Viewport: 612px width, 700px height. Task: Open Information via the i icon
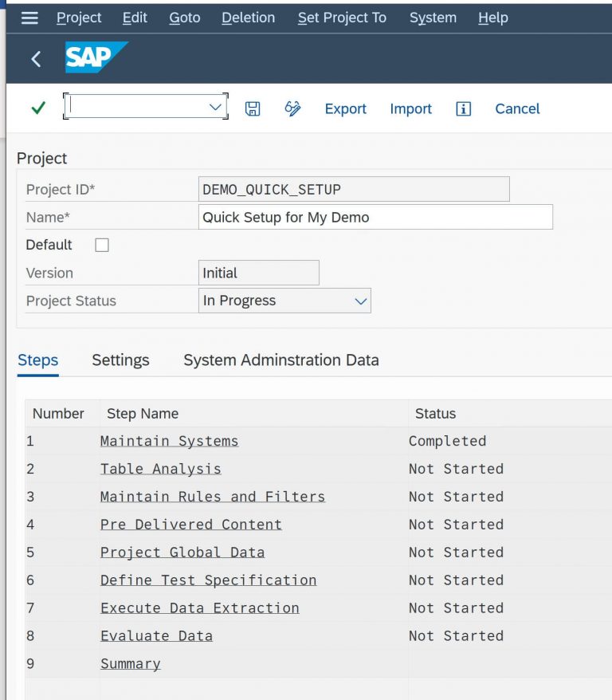tap(463, 109)
